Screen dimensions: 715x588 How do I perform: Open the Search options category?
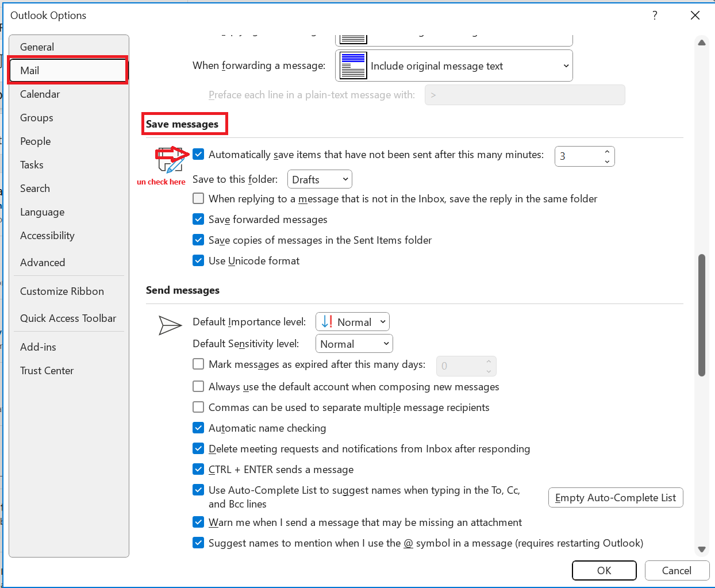(x=69, y=189)
